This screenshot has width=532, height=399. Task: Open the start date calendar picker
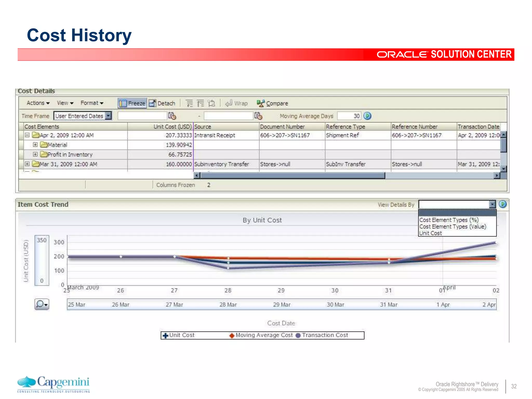tap(172, 116)
